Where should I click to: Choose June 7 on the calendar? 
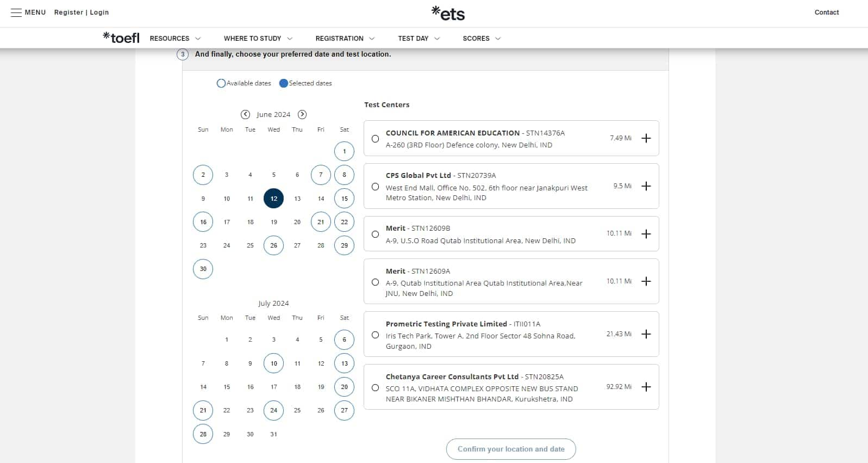coord(321,175)
